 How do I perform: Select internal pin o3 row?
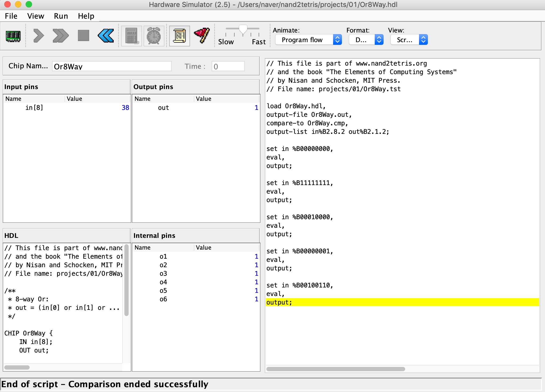(x=196, y=273)
